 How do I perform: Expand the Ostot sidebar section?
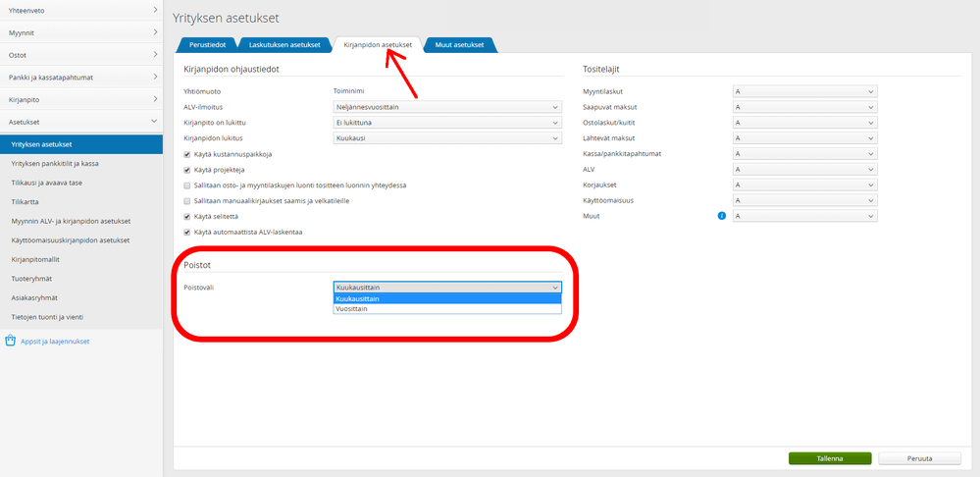pos(81,54)
